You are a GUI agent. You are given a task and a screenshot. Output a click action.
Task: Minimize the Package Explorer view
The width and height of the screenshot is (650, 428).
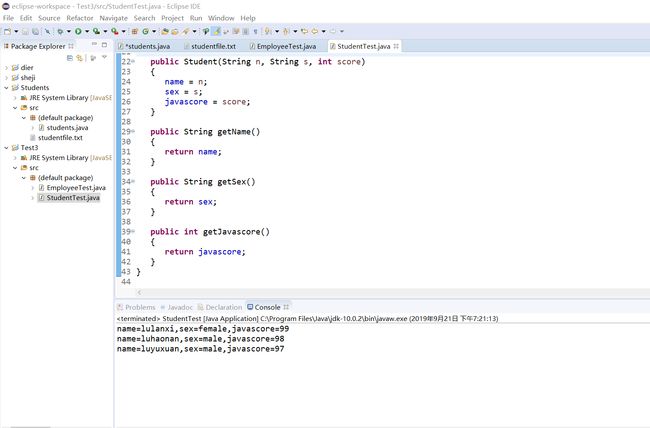[95, 44]
